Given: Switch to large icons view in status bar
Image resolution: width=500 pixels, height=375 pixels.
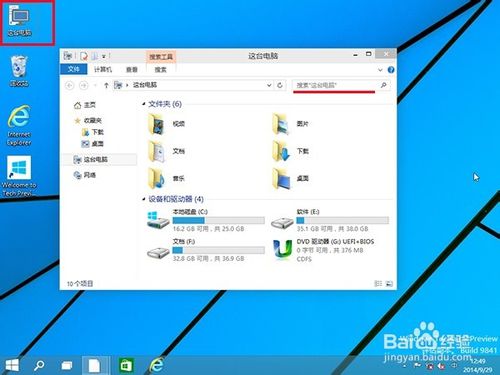Looking at the screenshot, I should pyautogui.click(x=389, y=284).
